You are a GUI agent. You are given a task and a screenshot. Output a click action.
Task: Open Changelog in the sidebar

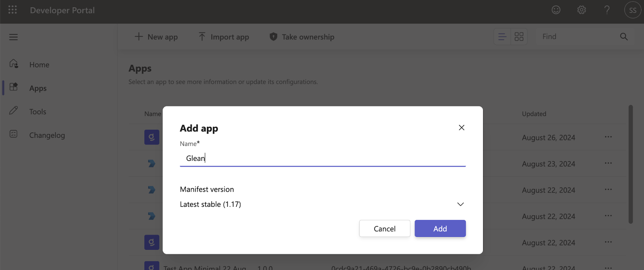pos(47,135)
